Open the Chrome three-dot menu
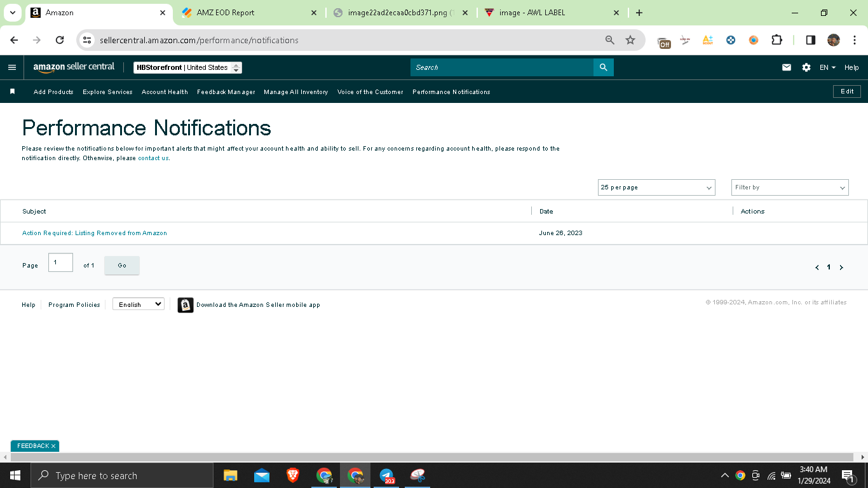Viewport: 868px width, 488px height. (x=855, y=40)
